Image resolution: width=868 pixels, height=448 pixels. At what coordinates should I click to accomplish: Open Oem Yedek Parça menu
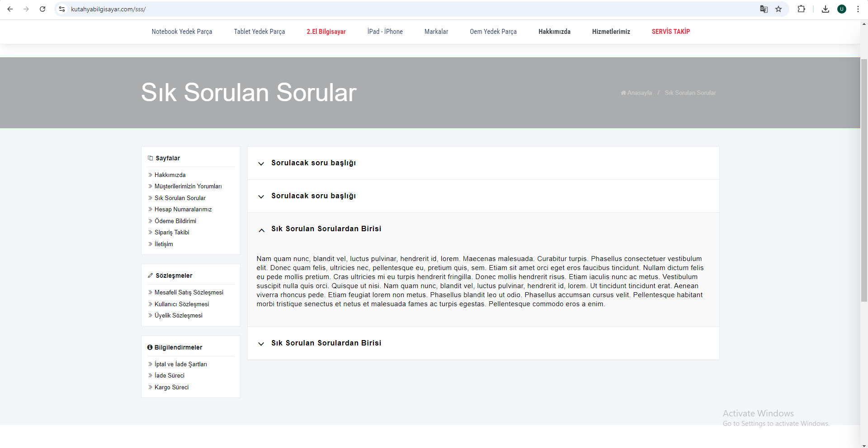[493, 32]
